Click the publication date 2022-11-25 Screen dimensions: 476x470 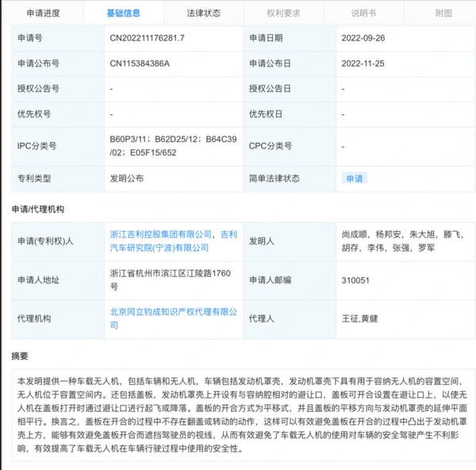click(x=363, y=64)
